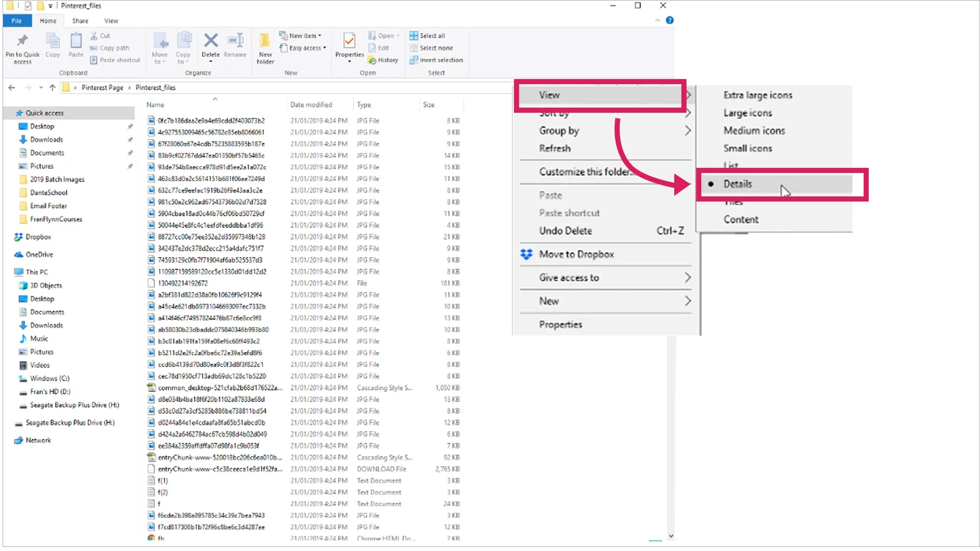Click the Delete ribbon icon
Screen dimensions: 980x551
coord(210,41)
